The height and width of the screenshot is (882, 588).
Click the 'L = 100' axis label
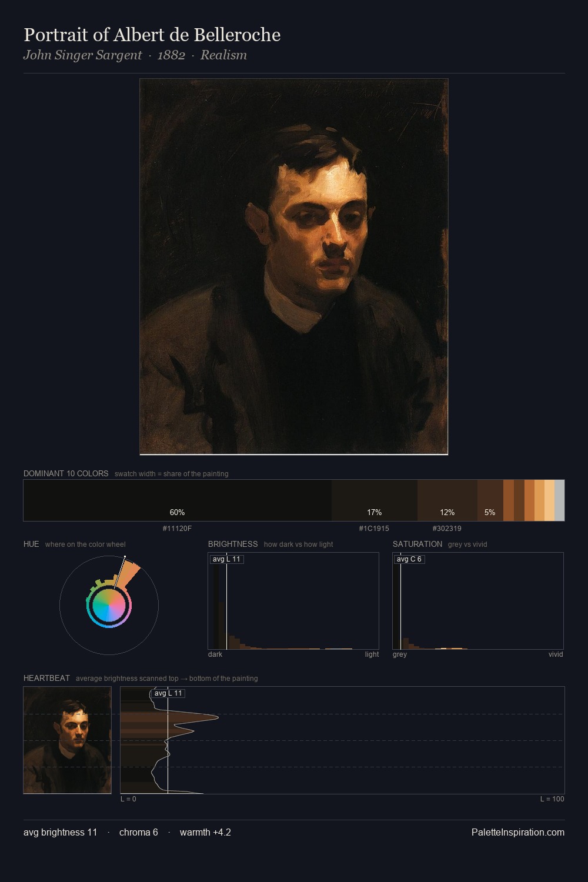pos(552,799)
